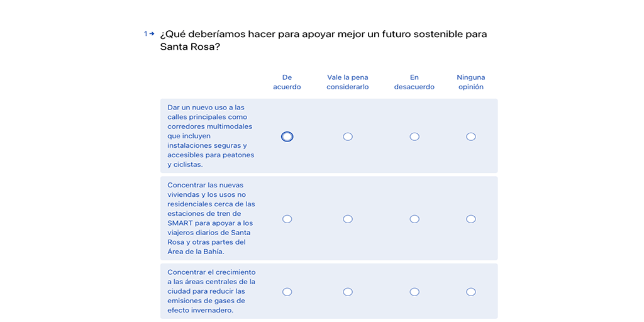Select 'De acuerdo' for greenhouse gas emissions row
The height and width of the screenshot is (322, 644).
(x=287, y=292)
